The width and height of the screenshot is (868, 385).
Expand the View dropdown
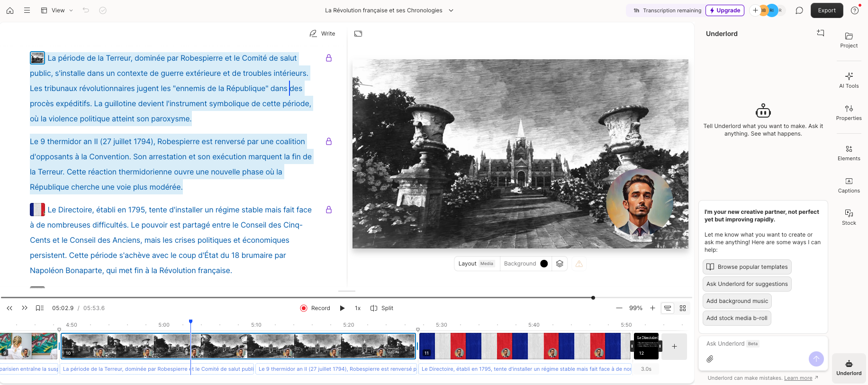[57, 10]
